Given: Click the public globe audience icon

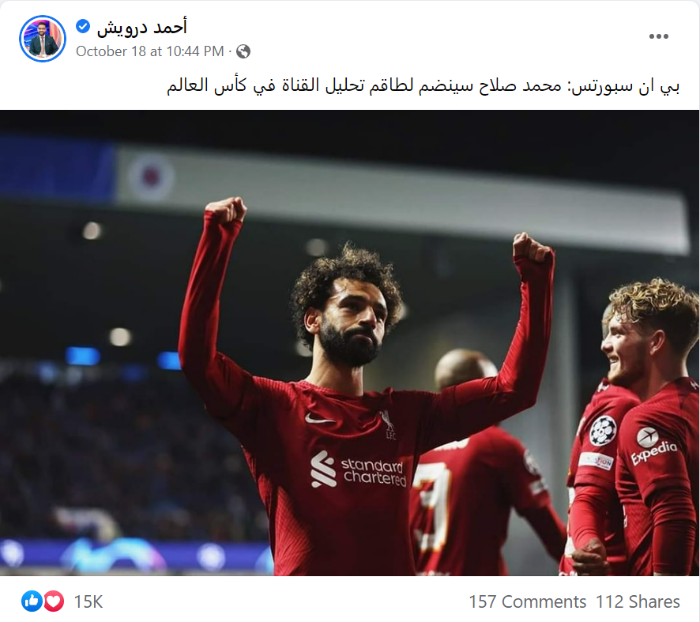Looking at the screenshot, I should (x=243, y=52).
